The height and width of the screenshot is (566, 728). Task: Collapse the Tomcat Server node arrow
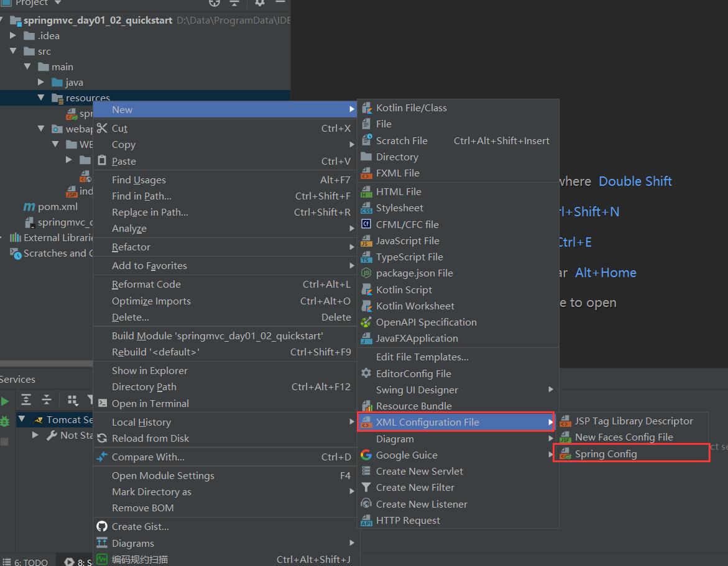point(21,419)
